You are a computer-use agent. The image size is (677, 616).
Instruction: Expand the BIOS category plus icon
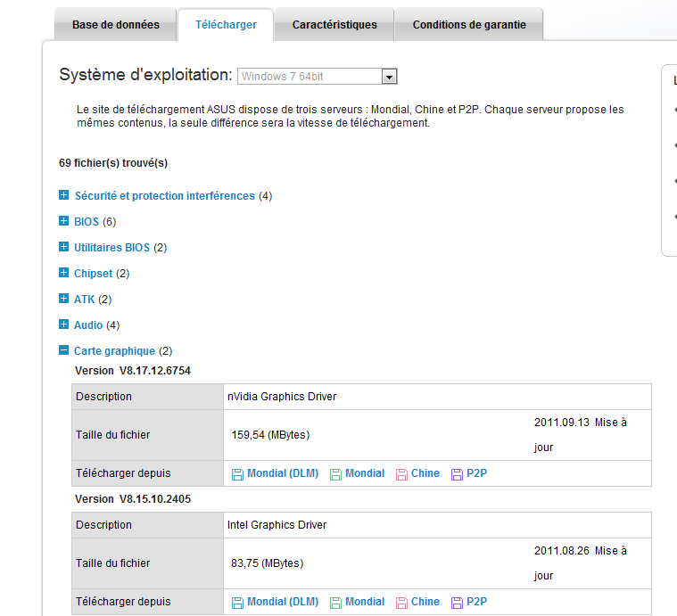tap(63, 221)
